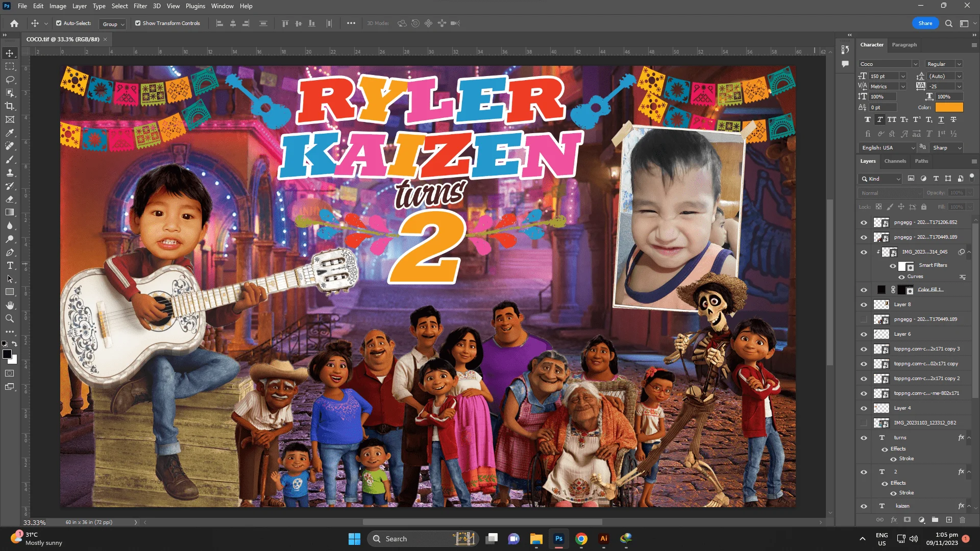Toggle Show Transform Controls checkbox

pyautogui.click(x=138, y=23)
